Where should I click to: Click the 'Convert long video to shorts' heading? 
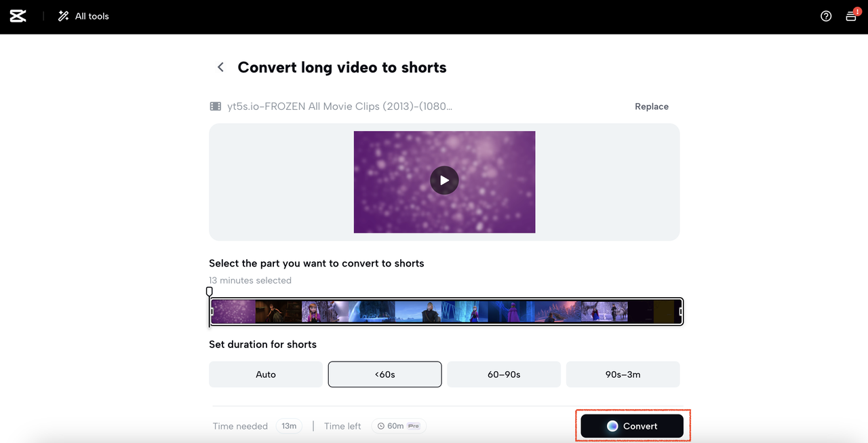coord(342,67)
